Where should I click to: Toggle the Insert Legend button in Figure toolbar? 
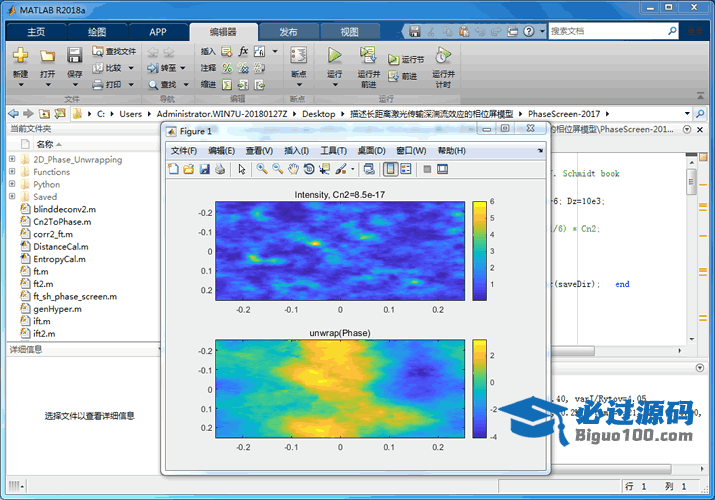(405, 169)
